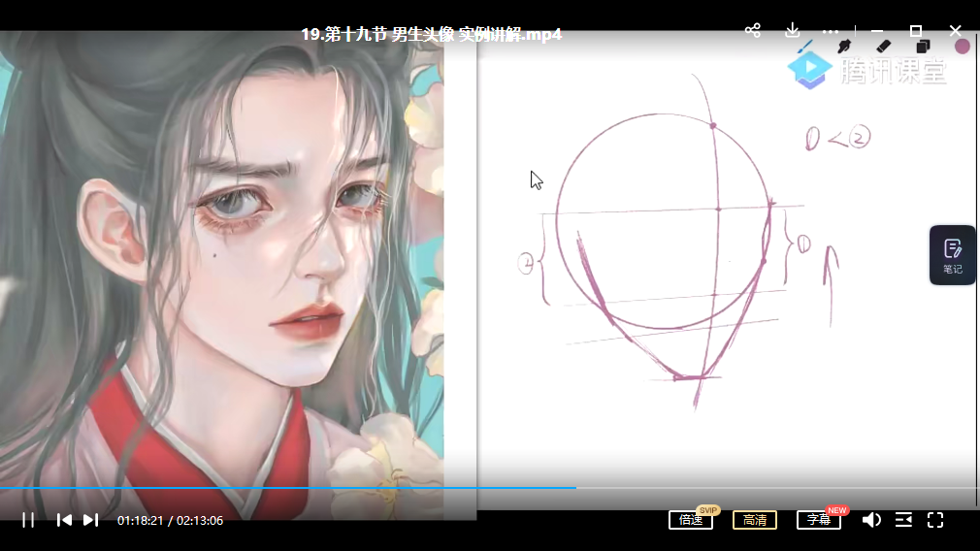The height and width of the screenshot is (551, 980).
Task: Open the 倍速 playback speed menu
Action: pyautogui.click(x=691, y=520)
